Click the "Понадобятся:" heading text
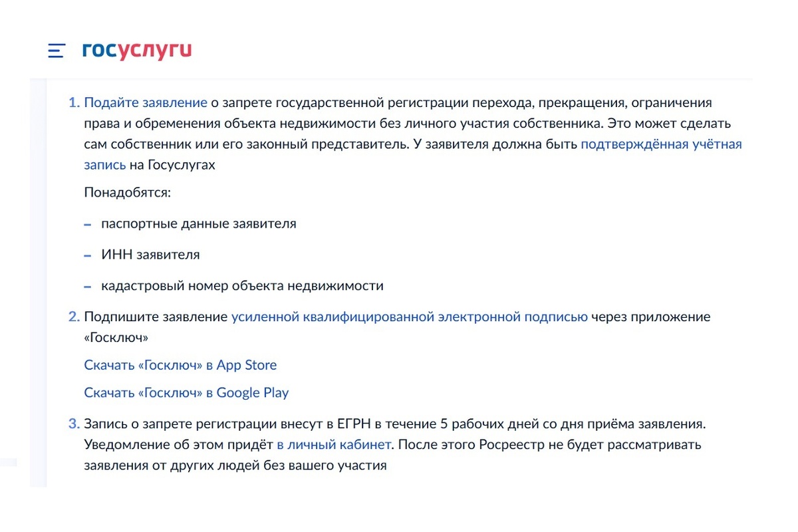Viewport: 798px width, 532px height. (128, 192)
